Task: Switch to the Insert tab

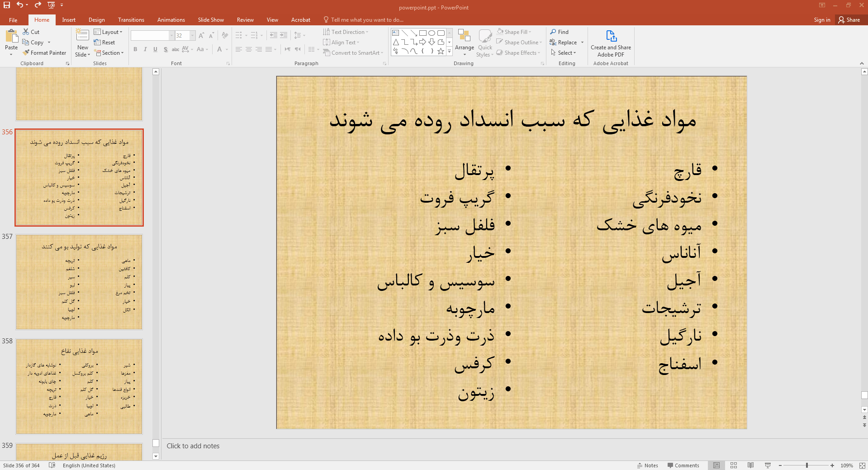Action: [x=69, y=19]
